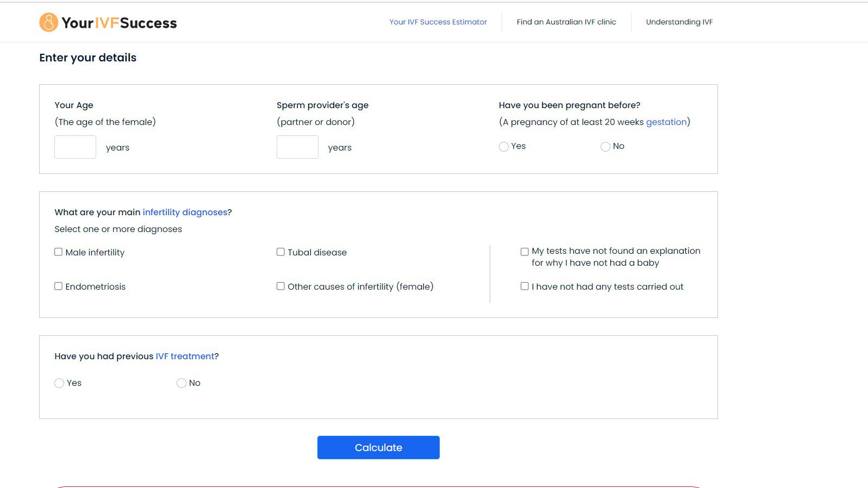Open the gestation definition link
This screenshot has width=868, height=488.
point(666,122)
